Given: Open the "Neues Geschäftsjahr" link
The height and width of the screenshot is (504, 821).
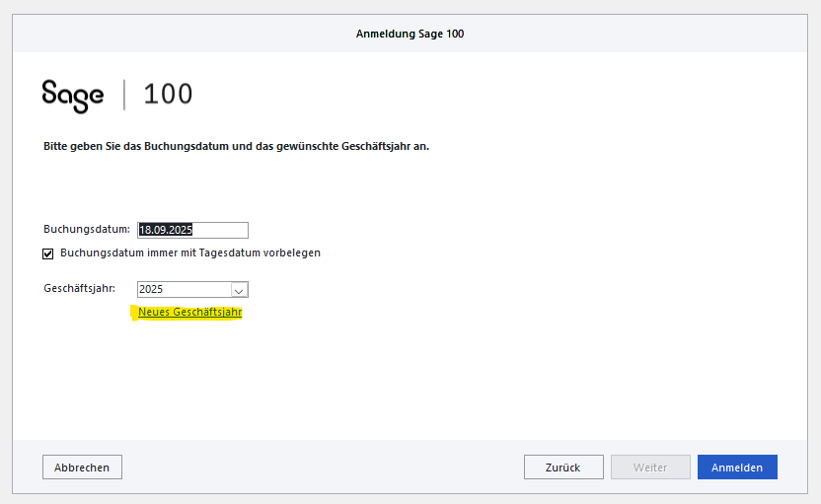Looking at the screenshot, I should [189, 312].
